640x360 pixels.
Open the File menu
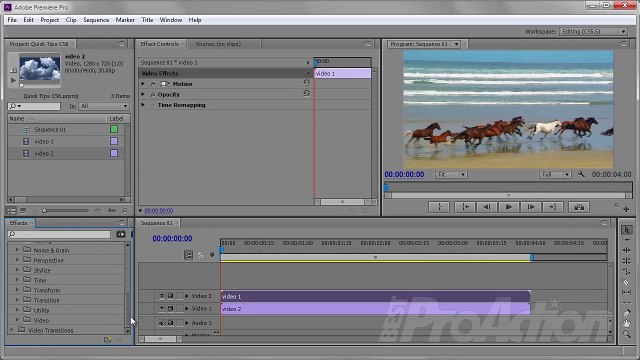(12, 20)
